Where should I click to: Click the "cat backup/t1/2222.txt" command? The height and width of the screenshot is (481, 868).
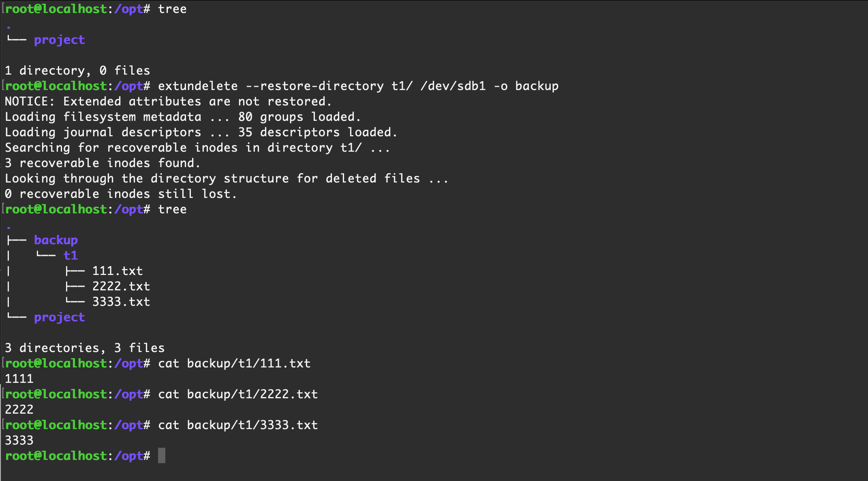click(x=238, y=394)
